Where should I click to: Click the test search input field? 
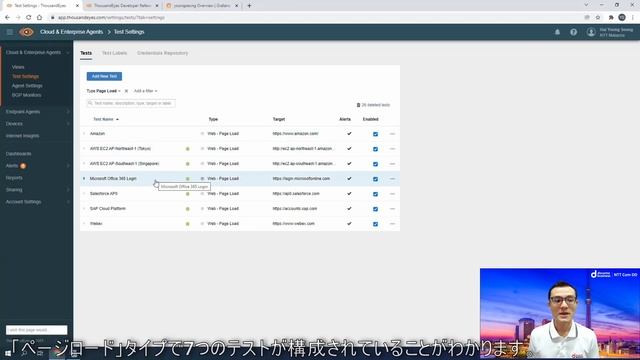131,103
